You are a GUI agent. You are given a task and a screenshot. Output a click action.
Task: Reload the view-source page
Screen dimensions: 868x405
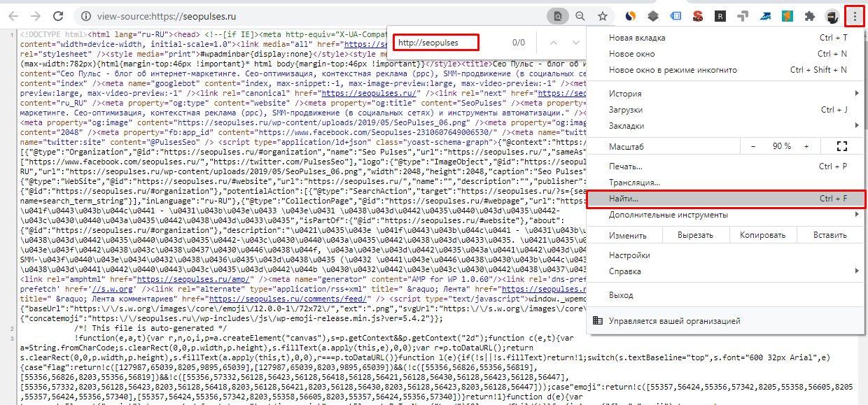coord(58,15)
